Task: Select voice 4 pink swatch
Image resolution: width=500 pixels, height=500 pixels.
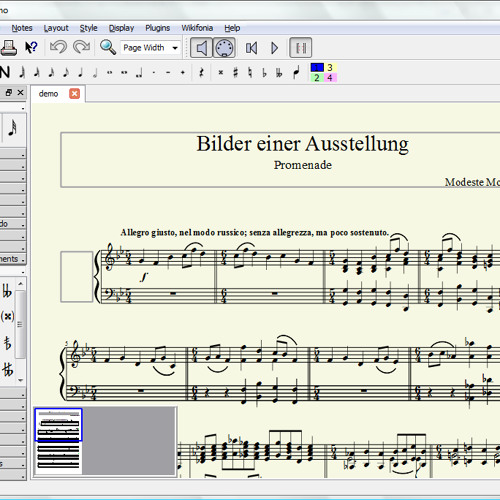Action: (x=330, y=78)
